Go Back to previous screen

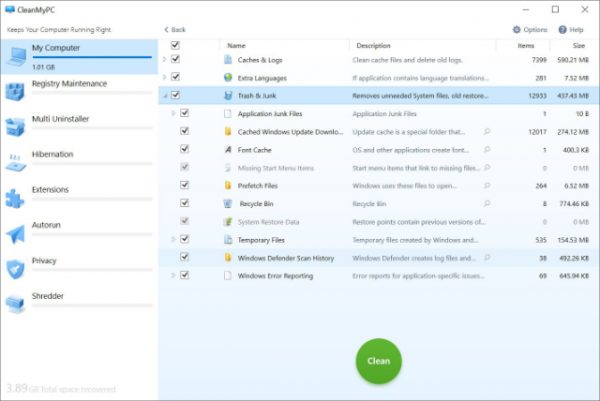(175, 29)
